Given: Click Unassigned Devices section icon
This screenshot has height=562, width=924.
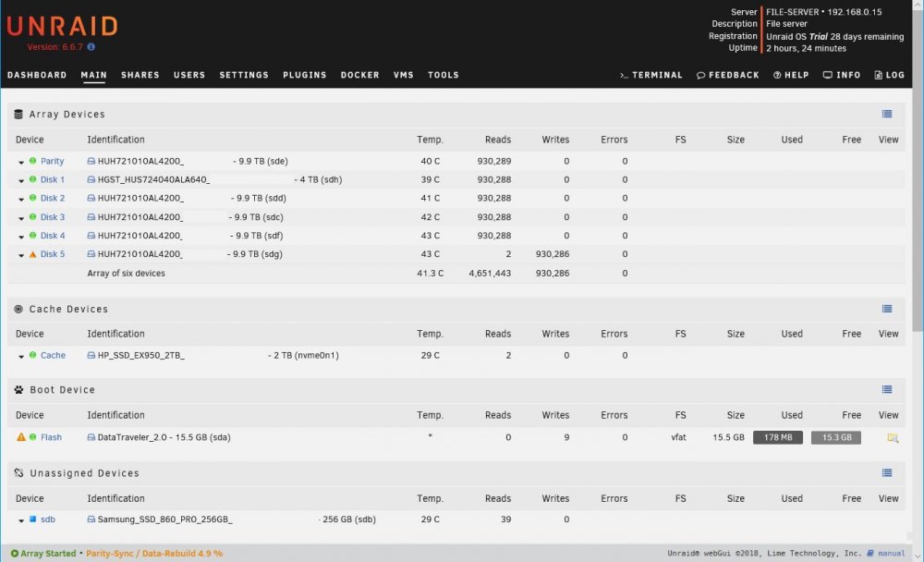Looking at the screenshot, I should (18, 473).
